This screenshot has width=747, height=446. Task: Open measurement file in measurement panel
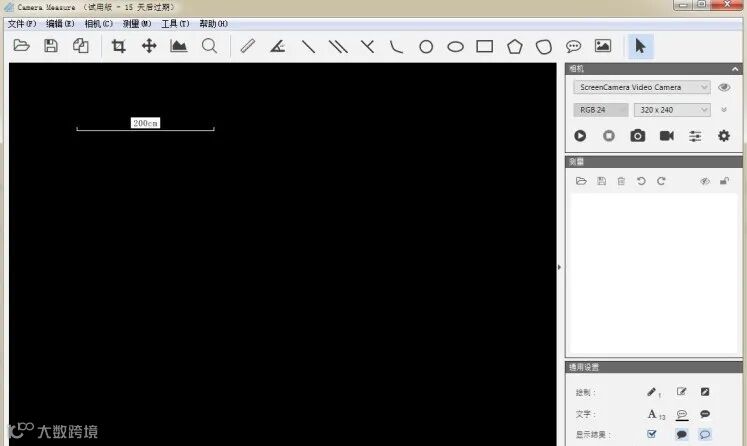click(x=581, y=181)
